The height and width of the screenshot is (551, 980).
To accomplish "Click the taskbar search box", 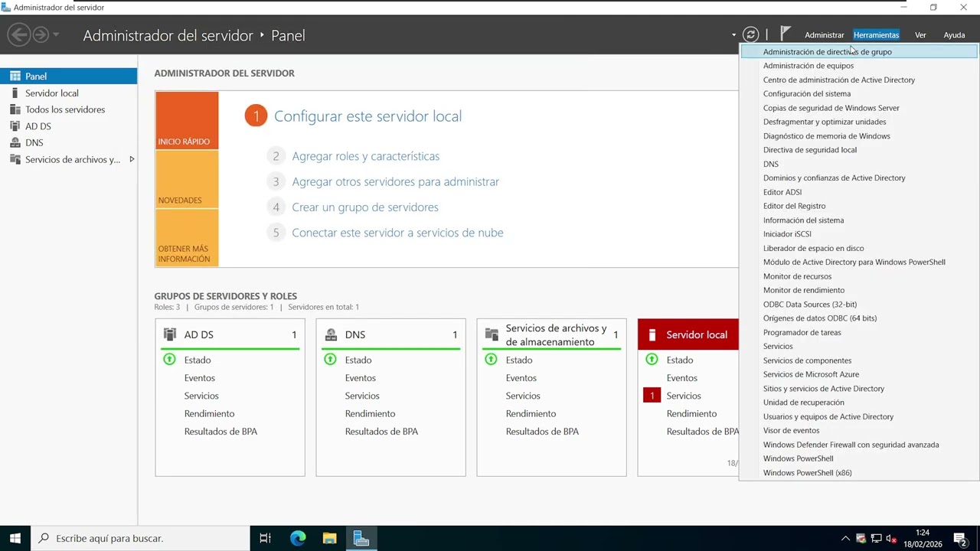I will point(140,538).
